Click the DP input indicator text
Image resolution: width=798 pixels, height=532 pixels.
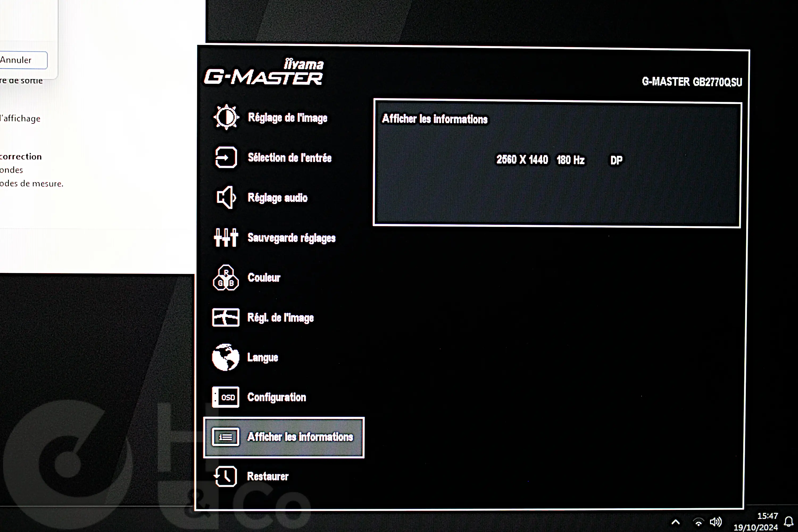(x=617, y=160)
